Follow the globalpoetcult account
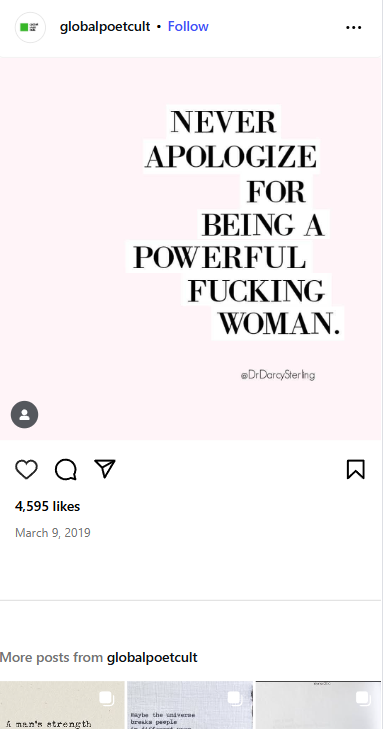 (x=188, y=27)
